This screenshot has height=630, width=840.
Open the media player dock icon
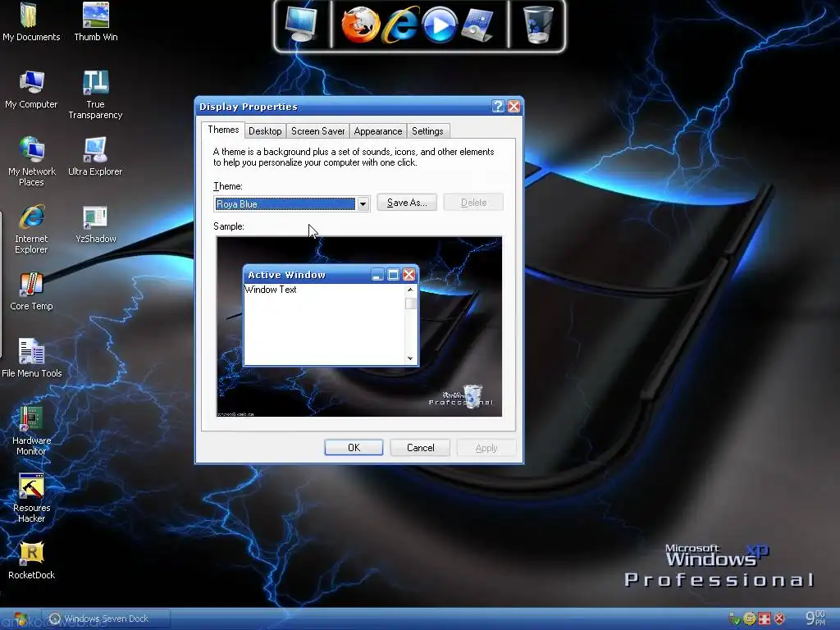click(440, 25)
